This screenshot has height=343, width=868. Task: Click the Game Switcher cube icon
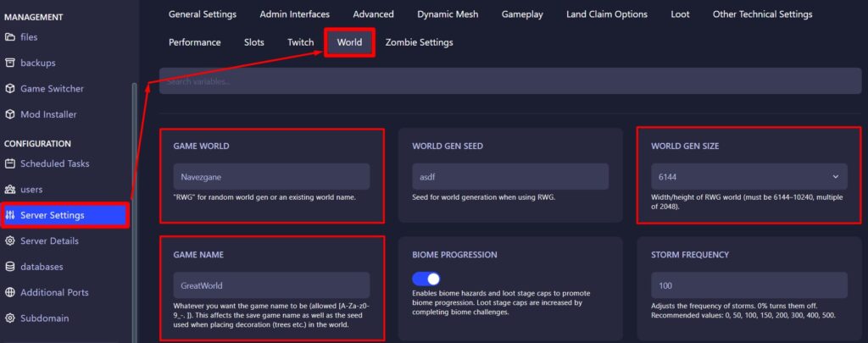click(10, 89)
